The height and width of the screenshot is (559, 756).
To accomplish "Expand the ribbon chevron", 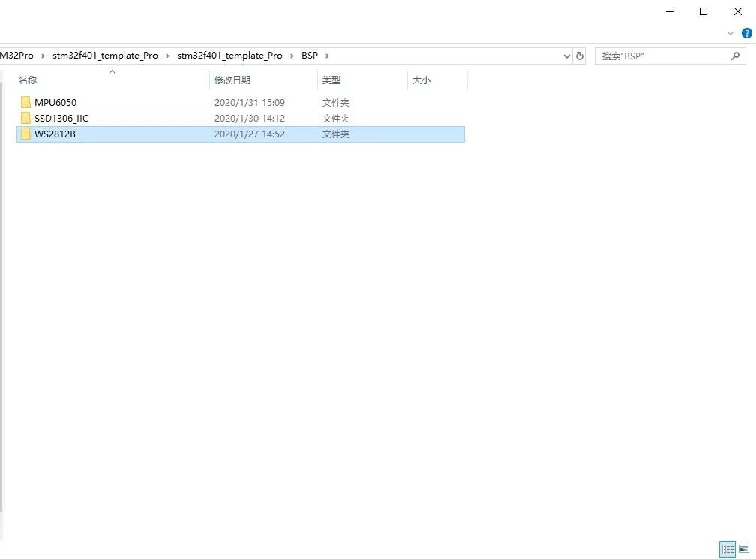I will [730, 33].
